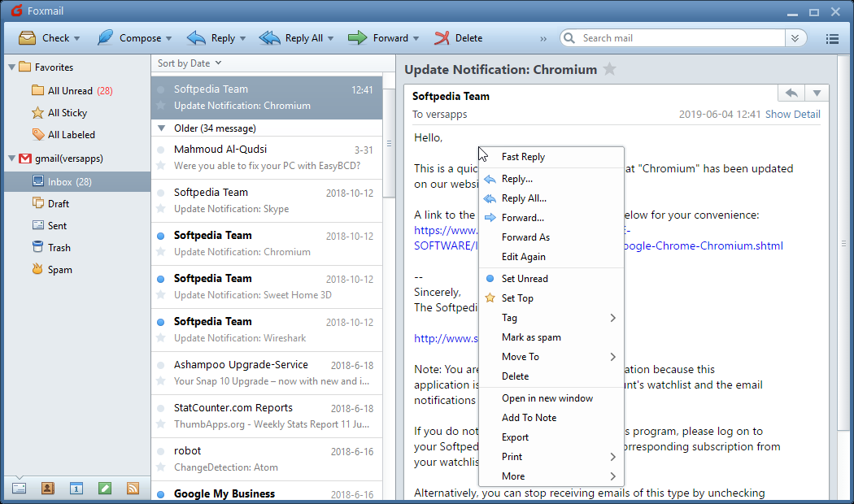854x504 pixels.
Task: Click the reading pane vertical scrollbar
Action: coord(843,242)
